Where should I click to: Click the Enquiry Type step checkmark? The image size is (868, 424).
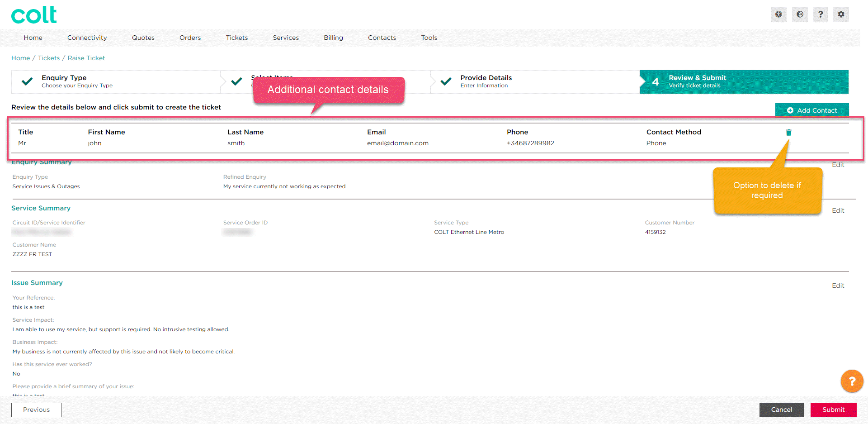(x=27, y=81)
